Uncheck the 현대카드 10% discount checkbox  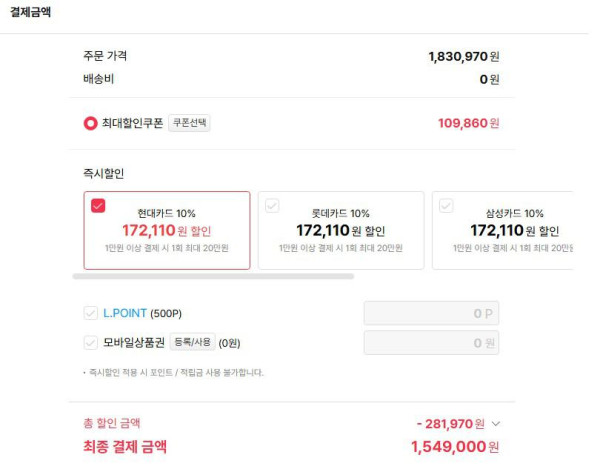pyautogui.click(x=98, y=206)
